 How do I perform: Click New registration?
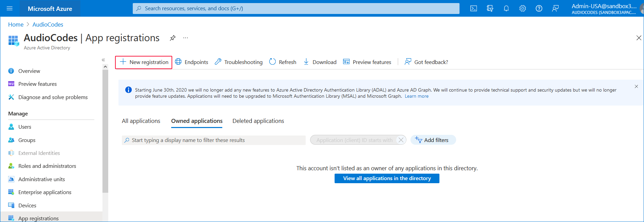(144, 62)
